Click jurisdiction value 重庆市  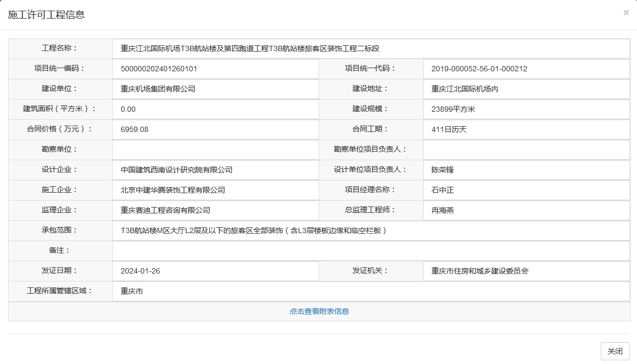(131, 291)
